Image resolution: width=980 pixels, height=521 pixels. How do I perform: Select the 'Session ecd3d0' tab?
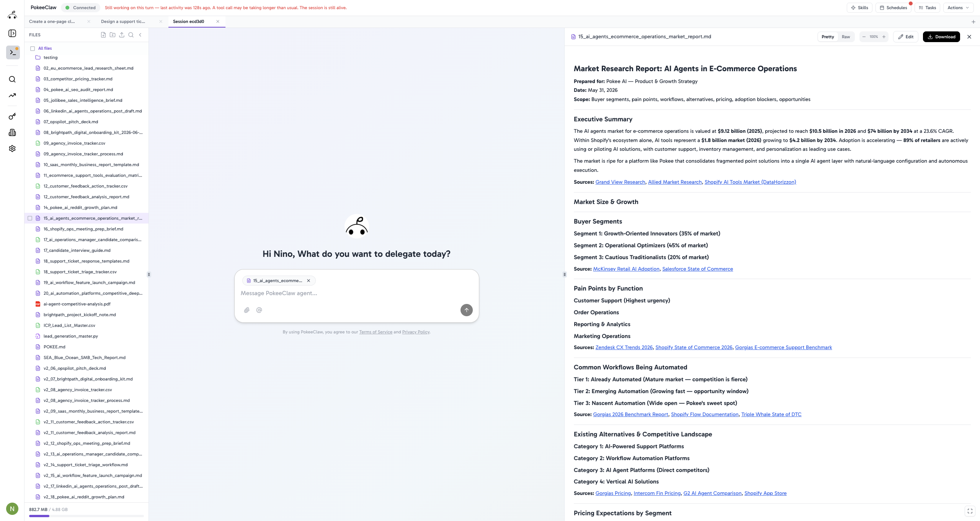coord(188,21)
